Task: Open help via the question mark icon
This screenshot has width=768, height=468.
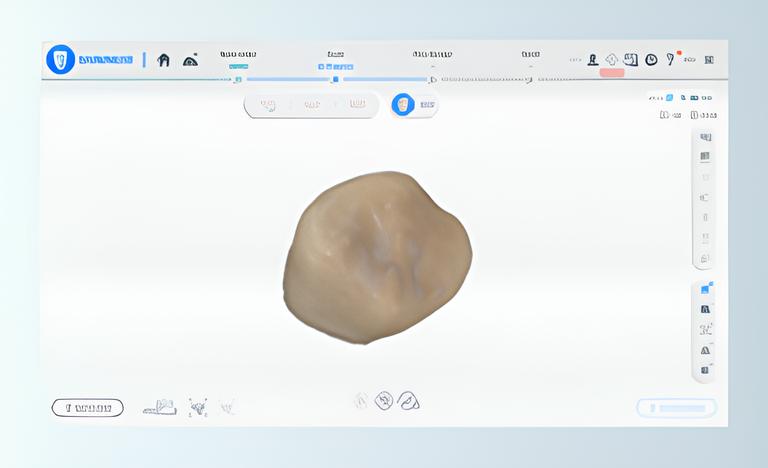Action: pos(670,60)
